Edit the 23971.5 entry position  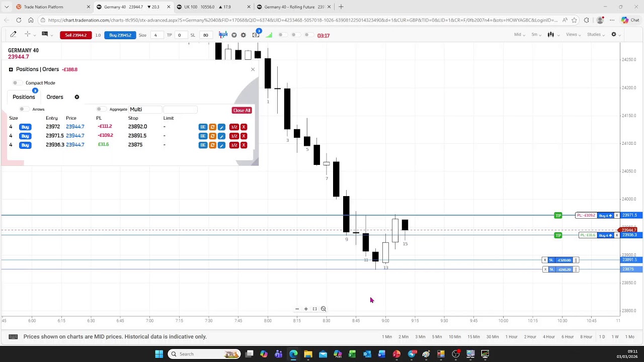point(221,136)
